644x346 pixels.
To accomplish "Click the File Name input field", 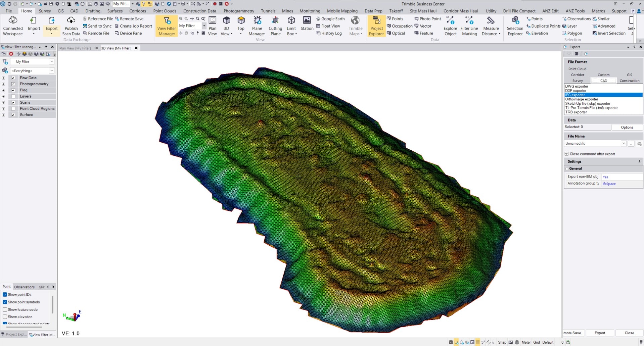I will pyautogui.click(x=593, y=143).
